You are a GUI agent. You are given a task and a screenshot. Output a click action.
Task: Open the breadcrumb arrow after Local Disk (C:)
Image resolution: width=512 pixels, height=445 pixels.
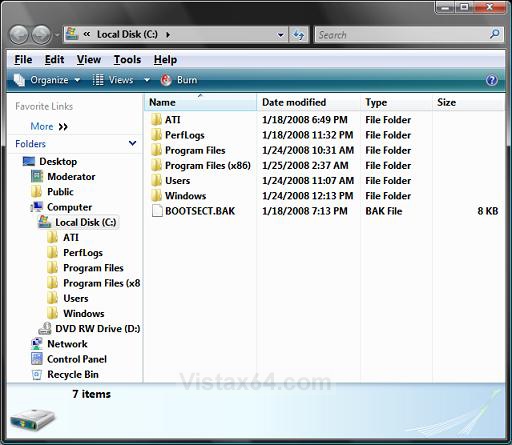(168, 35)
